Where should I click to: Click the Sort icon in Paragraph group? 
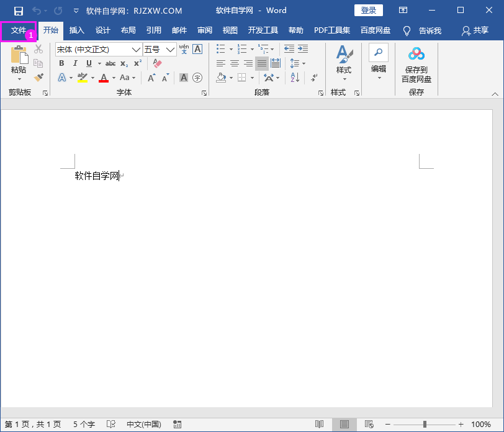tap(294, 76)
